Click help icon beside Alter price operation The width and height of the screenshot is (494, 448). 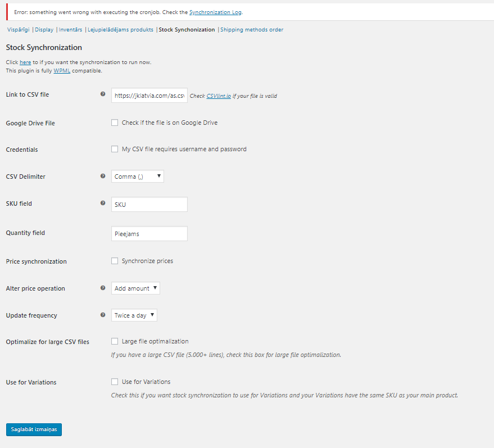(x=103, y=288)
